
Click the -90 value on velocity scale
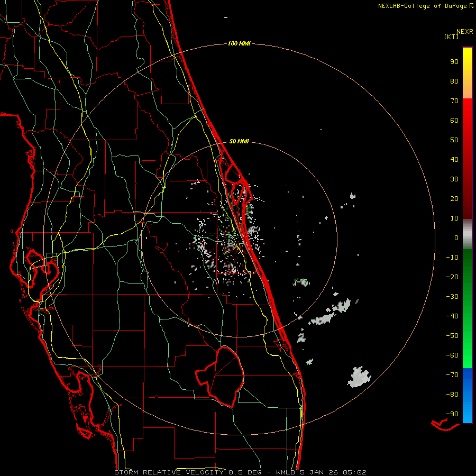[452, 414]
